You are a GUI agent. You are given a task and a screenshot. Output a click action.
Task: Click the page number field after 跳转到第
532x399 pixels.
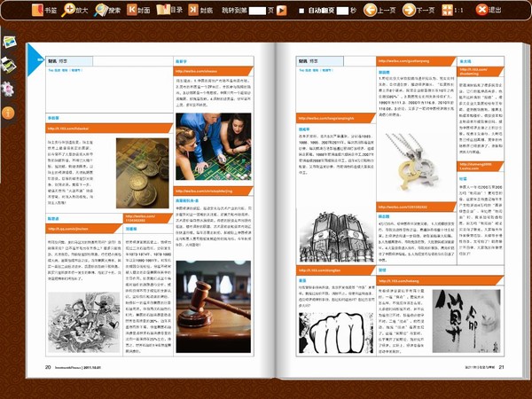pos(257,11)
